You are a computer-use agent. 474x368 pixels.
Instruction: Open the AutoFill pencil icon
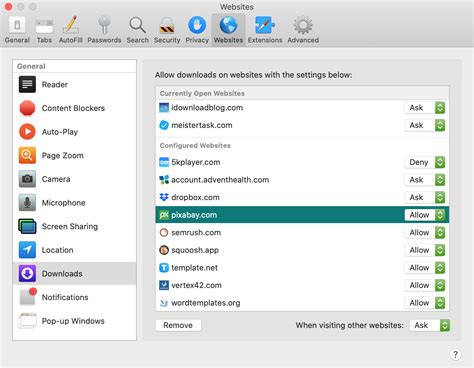tap(71, 25)
